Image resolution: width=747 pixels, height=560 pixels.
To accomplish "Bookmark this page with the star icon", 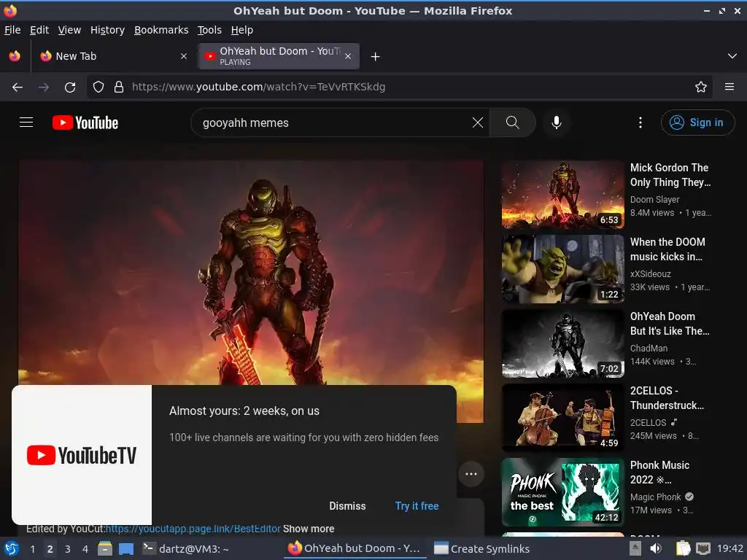I will click(x=701, y=87).
